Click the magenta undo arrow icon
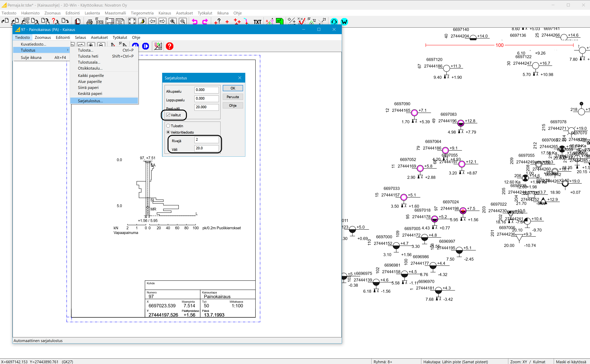Screen dimensions: 590x364 tap(194, 22)
